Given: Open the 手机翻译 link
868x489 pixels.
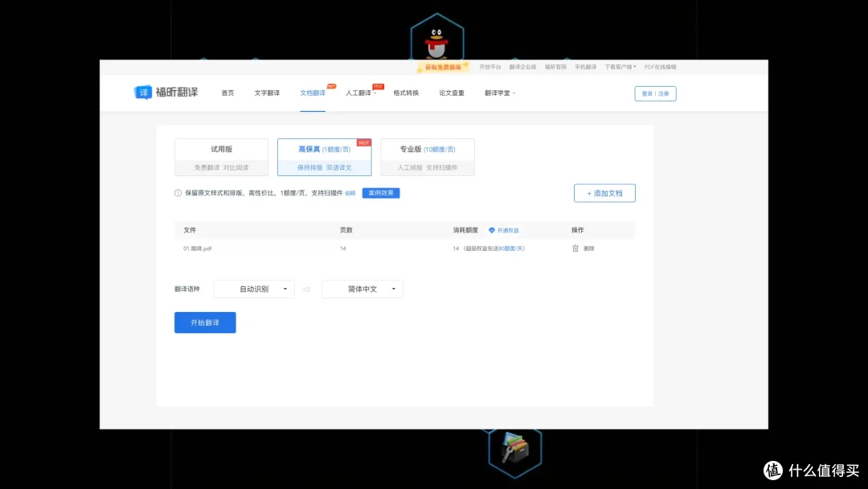Looking at the screenshot, I should (585, 67).
